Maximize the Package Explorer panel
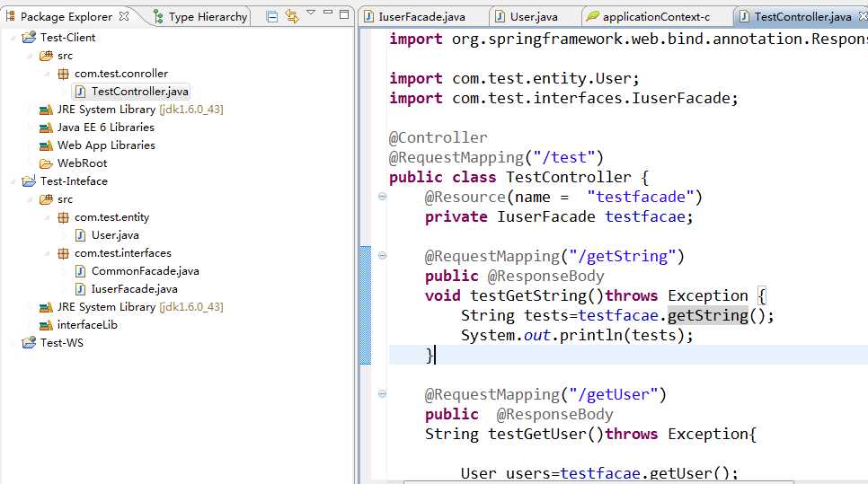Viewport: 868px width, 484px height. tap(344, 13)
